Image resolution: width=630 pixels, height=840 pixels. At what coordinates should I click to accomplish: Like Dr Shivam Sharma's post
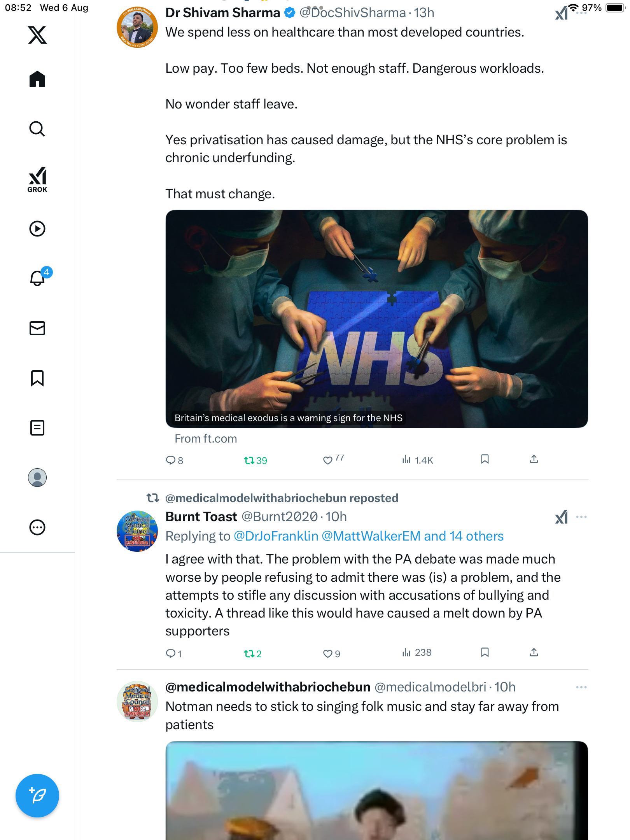tap(328, 460)
